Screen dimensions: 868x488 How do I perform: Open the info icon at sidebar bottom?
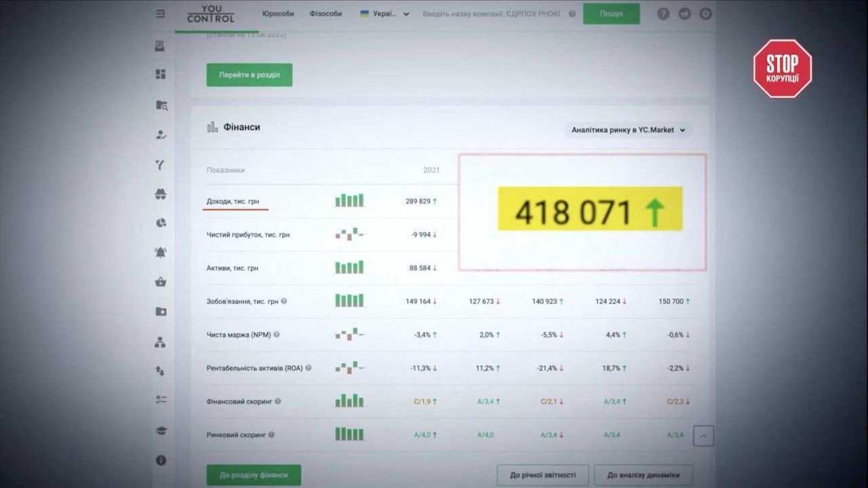(161, 460)
